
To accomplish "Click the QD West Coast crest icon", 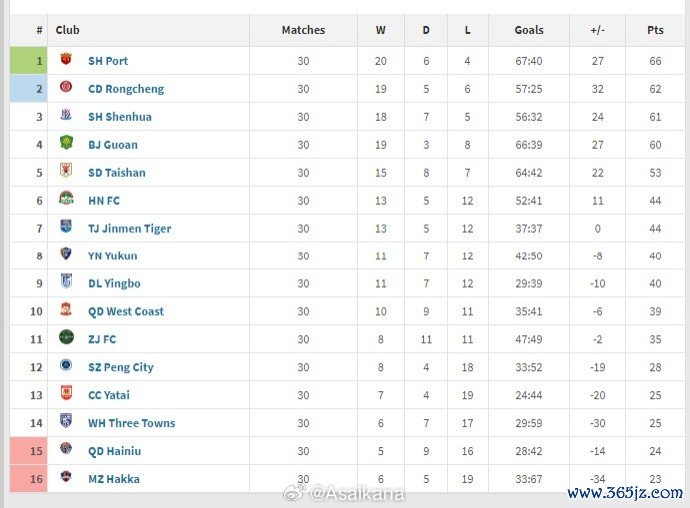I will click(x=66, y=310).
